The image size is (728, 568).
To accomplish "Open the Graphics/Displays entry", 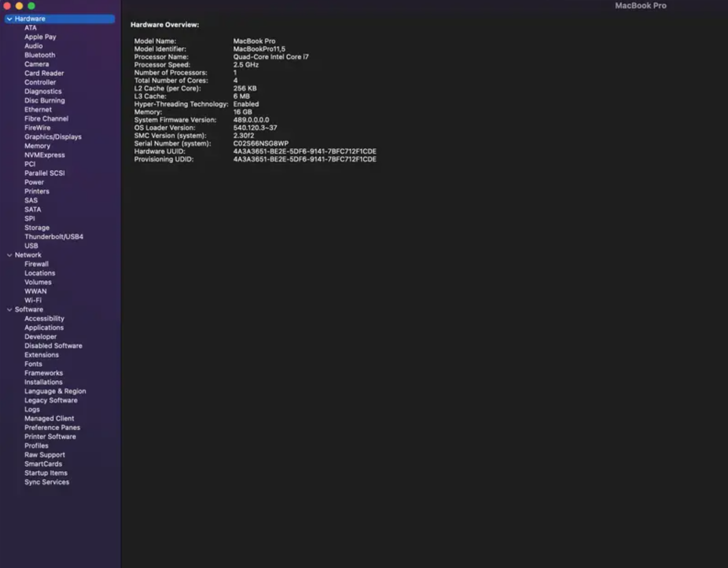I will 53,137.
